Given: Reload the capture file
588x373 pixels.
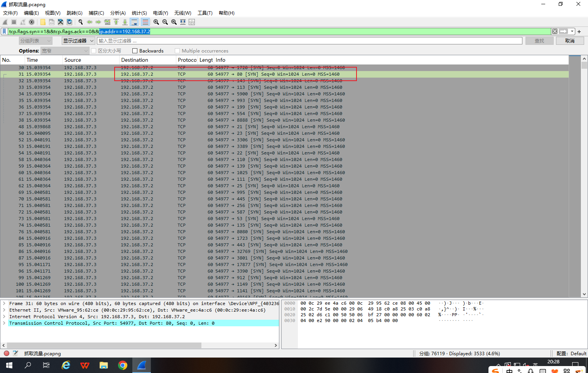Looking at the screenshot, I should click(69, 22).
